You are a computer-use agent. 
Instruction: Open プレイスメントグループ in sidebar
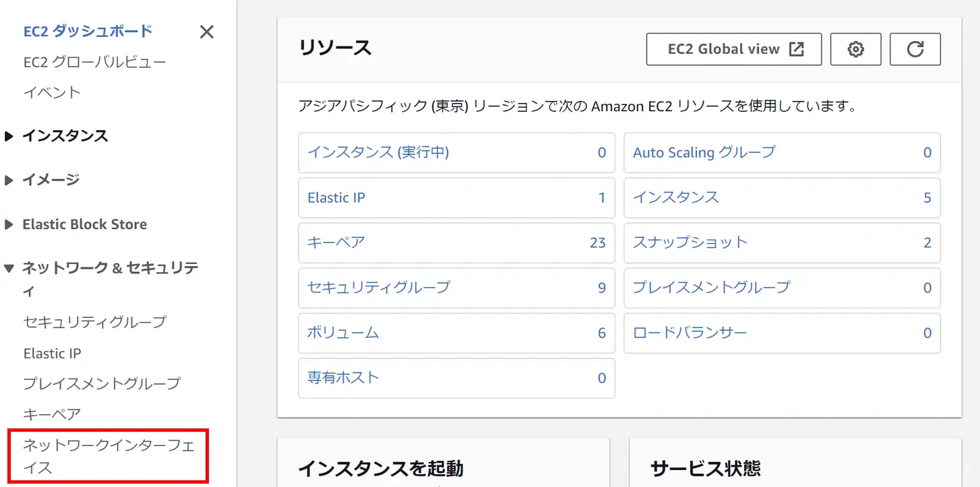coord(102,383)
